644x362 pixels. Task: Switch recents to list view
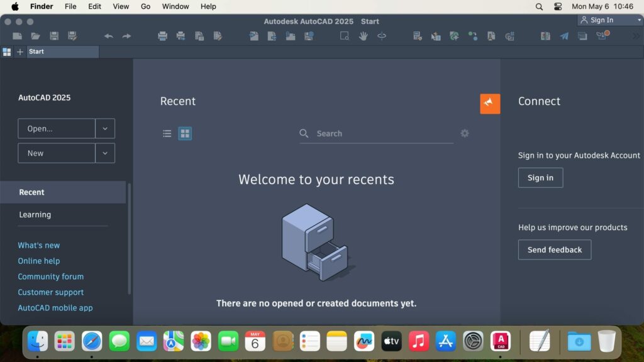(x=167, y=133)
